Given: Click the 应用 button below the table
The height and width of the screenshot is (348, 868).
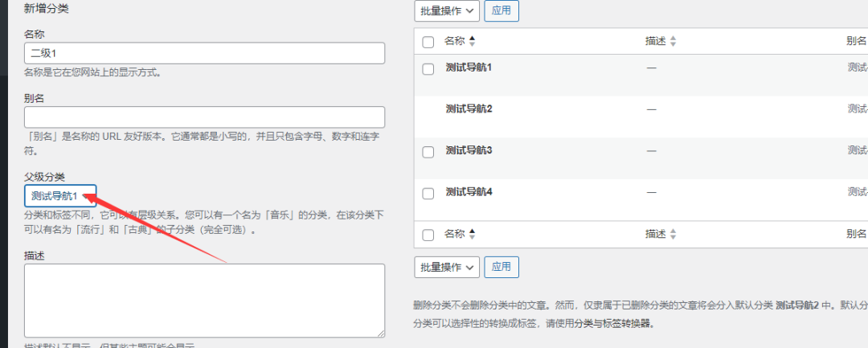Looking at the screenshot, I should click(502, 267).
